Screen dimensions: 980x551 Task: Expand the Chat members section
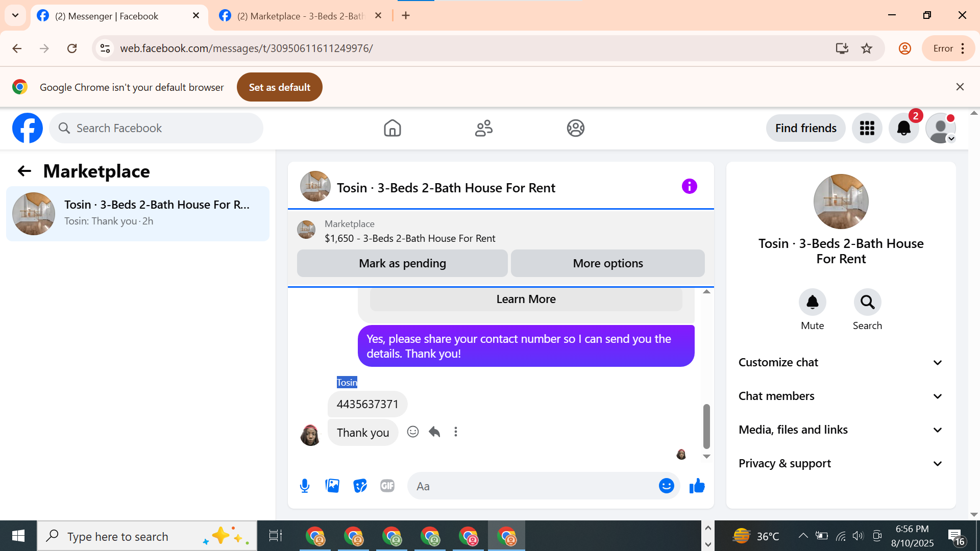(841, 396)
